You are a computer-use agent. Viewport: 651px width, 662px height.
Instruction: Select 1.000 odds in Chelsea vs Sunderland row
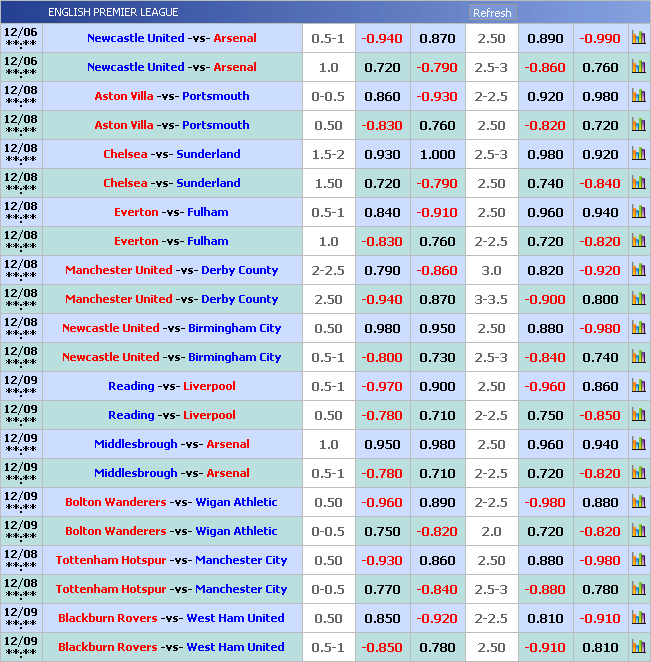point(437,154)
